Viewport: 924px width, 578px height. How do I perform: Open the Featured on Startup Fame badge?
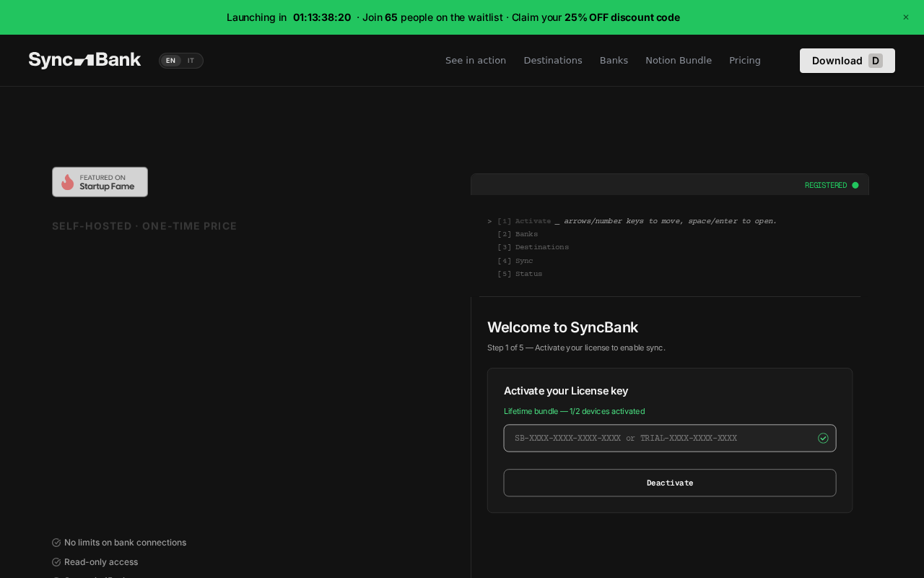(100, 182)
